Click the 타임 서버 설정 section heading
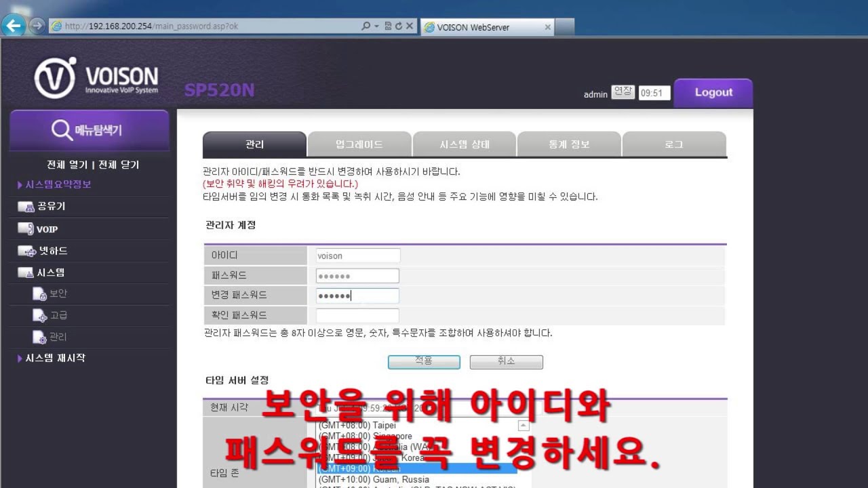The width and height of the screenshot is (868, 488). (x=237, y=381)
